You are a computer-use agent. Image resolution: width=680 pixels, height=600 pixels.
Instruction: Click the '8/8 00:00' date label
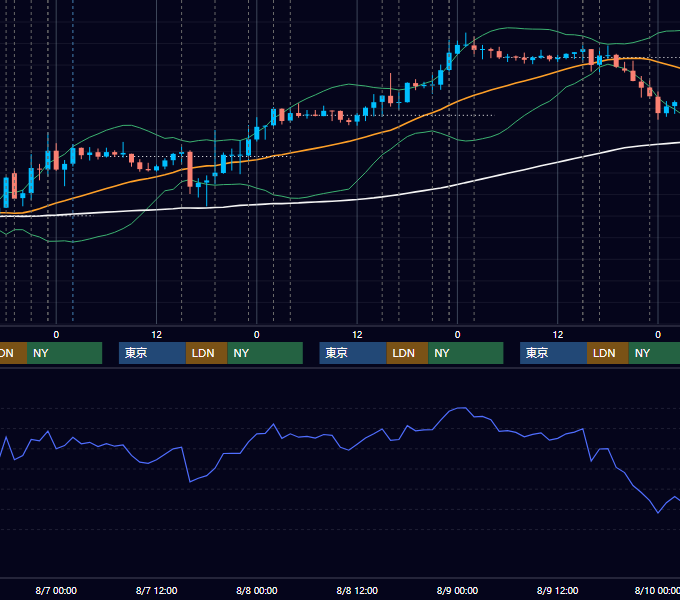257,590
